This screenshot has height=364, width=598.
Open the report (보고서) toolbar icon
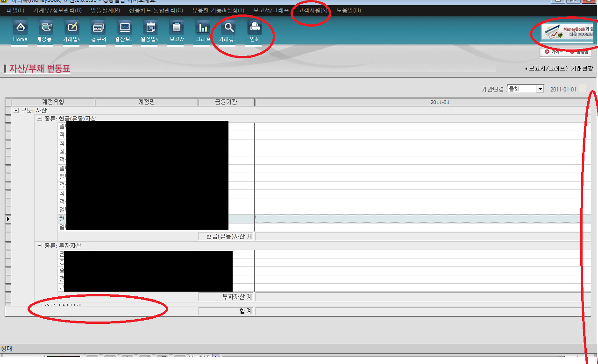coord(176,28)
